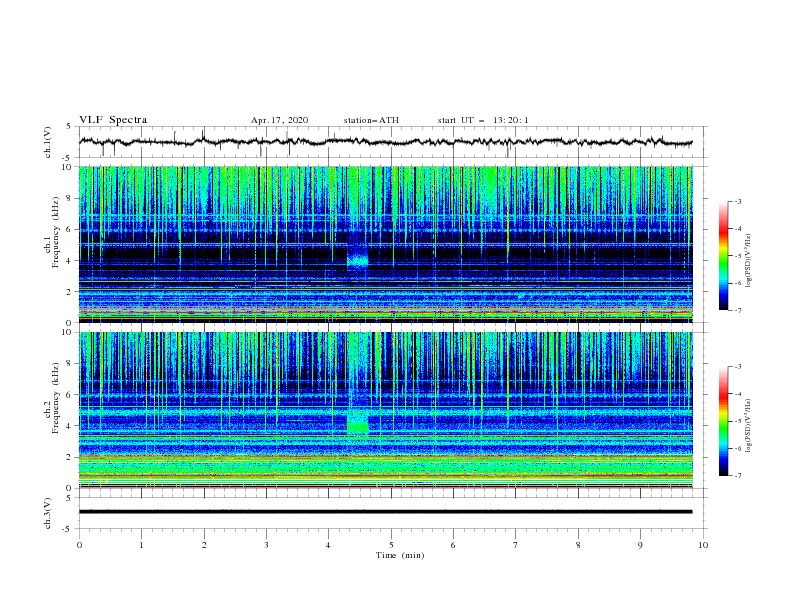Click the 'start UT = 13:20:1' label
Screen dimensions: 792x612
click(483, 120)
